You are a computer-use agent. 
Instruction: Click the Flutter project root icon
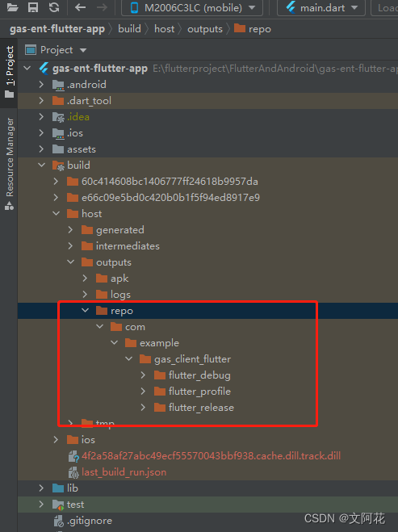(44, 69)
